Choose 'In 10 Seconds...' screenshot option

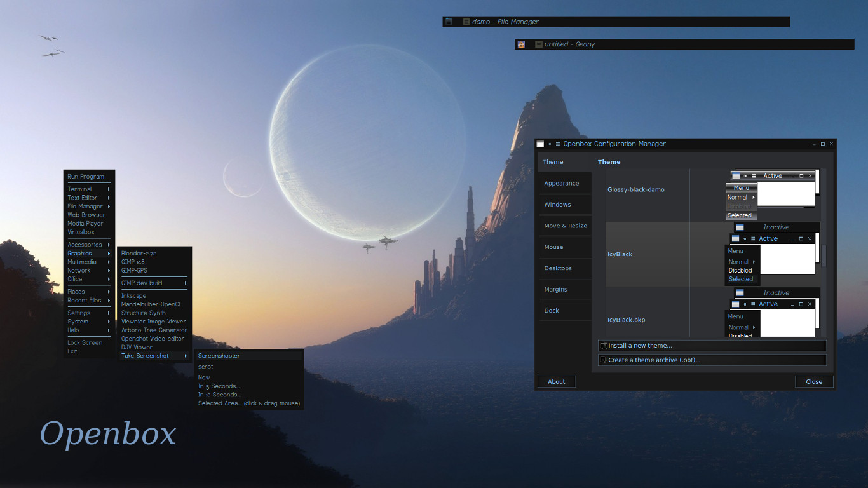(x=248, y=395)
